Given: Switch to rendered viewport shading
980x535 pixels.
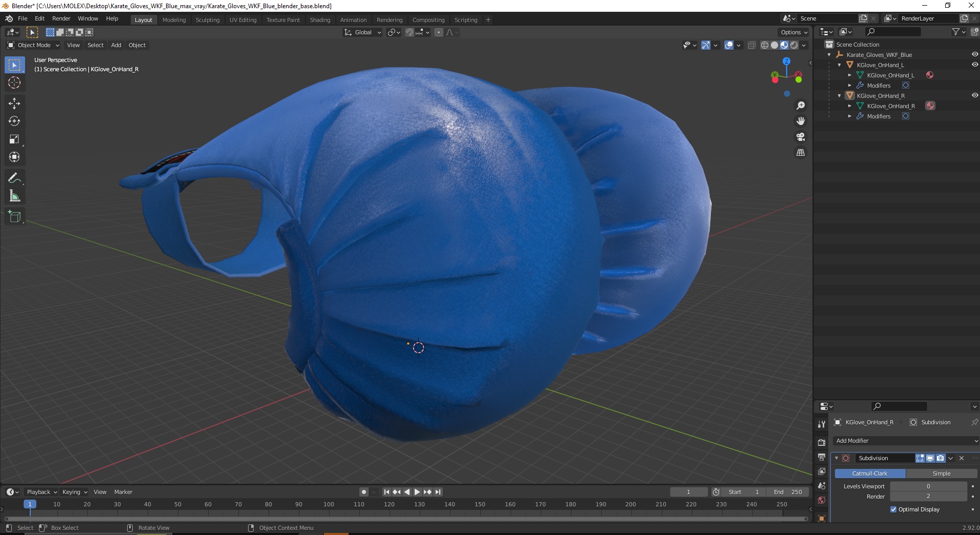Looking at the screenshot, I should pos(794,45).
